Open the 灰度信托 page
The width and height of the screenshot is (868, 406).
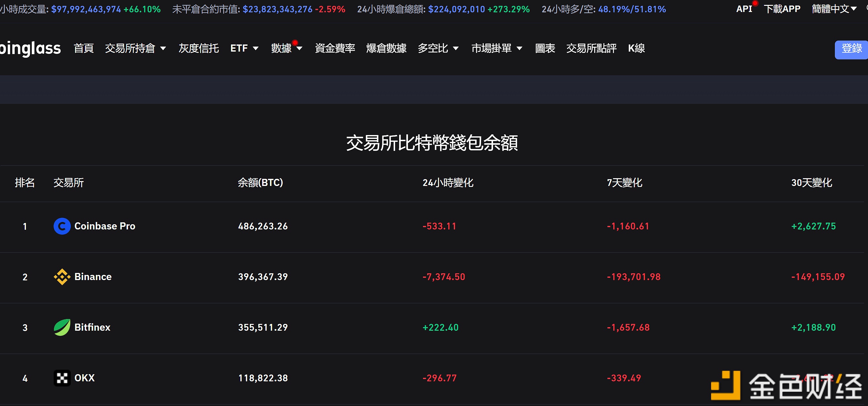coord(198,48)
